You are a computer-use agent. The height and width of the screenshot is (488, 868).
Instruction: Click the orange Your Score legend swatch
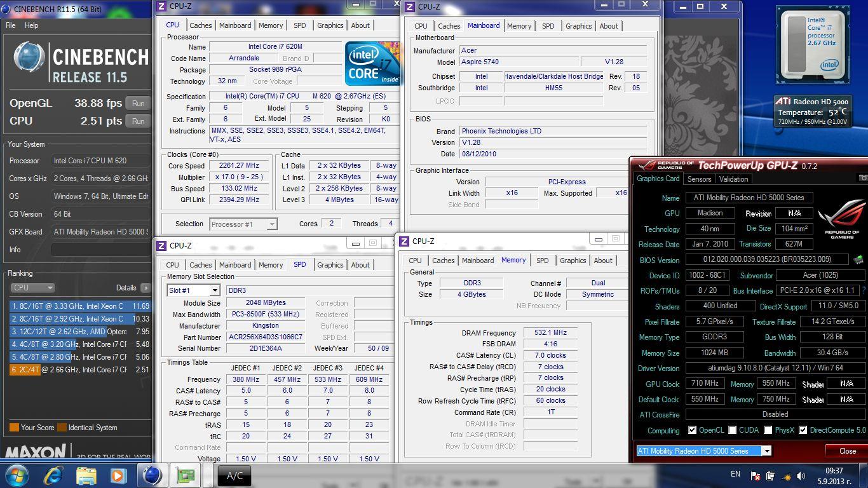click(x=14, y=428)
